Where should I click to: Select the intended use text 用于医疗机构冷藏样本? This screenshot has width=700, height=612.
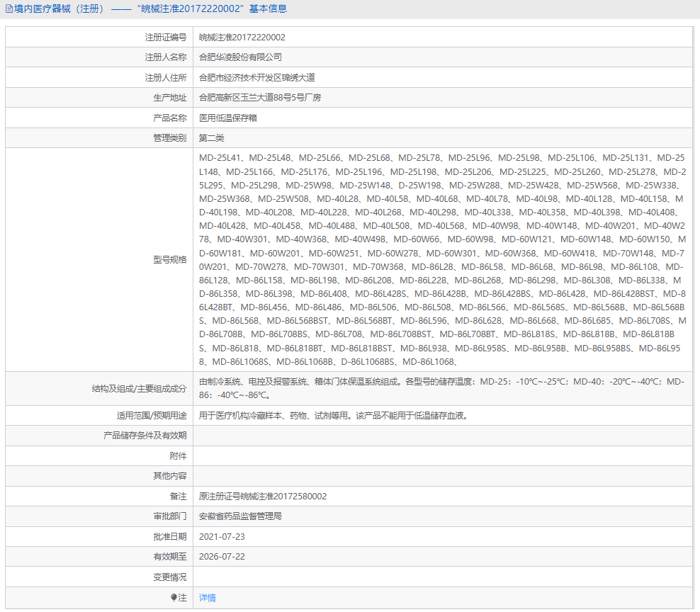pos(334,416)
